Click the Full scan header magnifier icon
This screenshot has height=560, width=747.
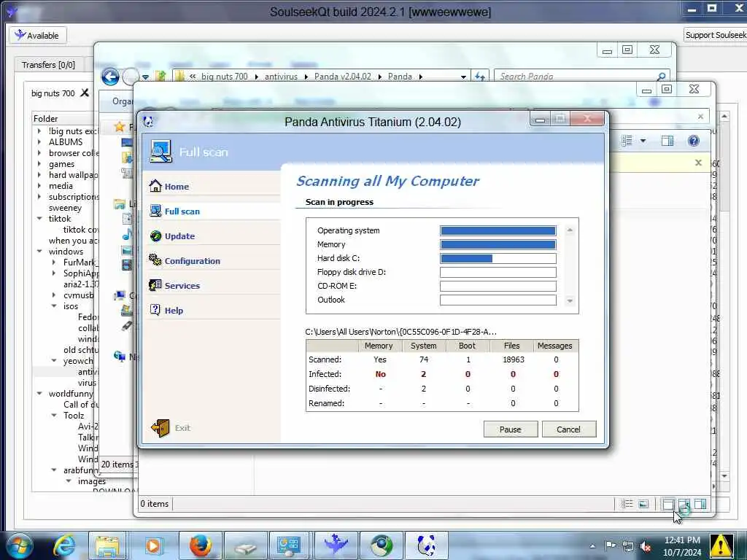pos(161,152)
